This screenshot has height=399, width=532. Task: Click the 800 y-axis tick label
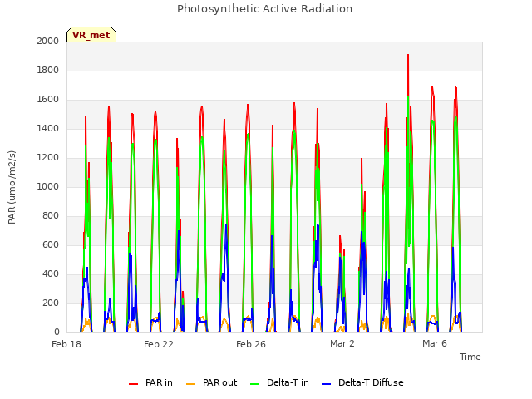coord(51,216)
